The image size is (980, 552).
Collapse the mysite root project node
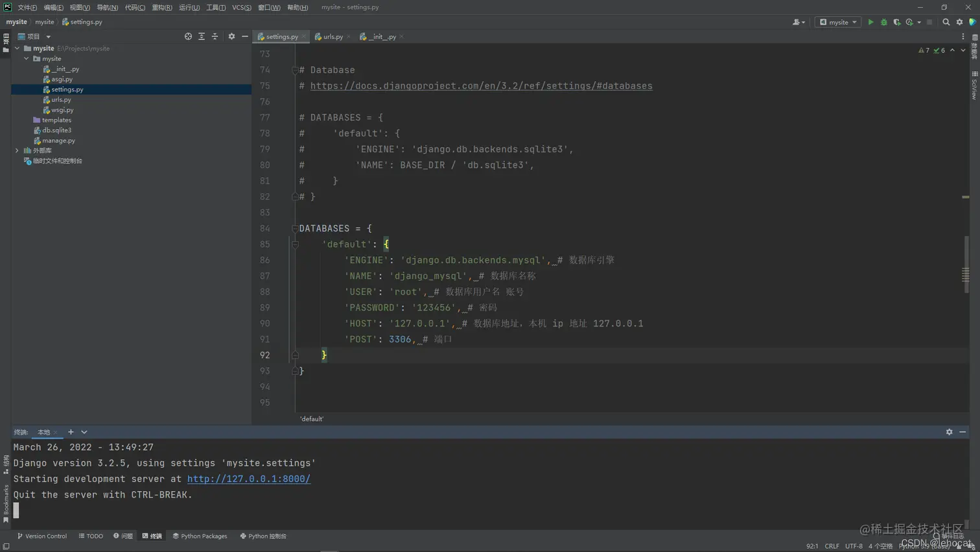[x=17, y=48]
